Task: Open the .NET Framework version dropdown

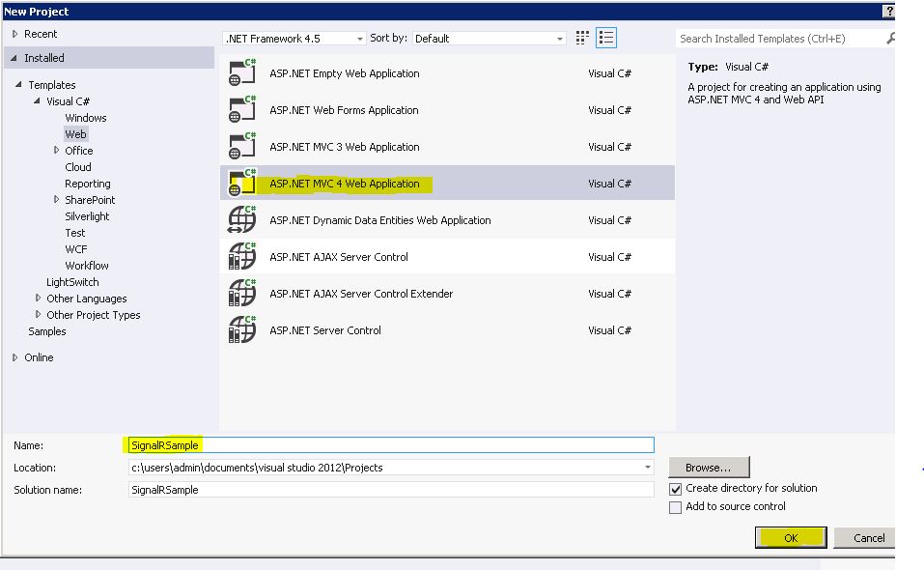Action: [360, 40]
